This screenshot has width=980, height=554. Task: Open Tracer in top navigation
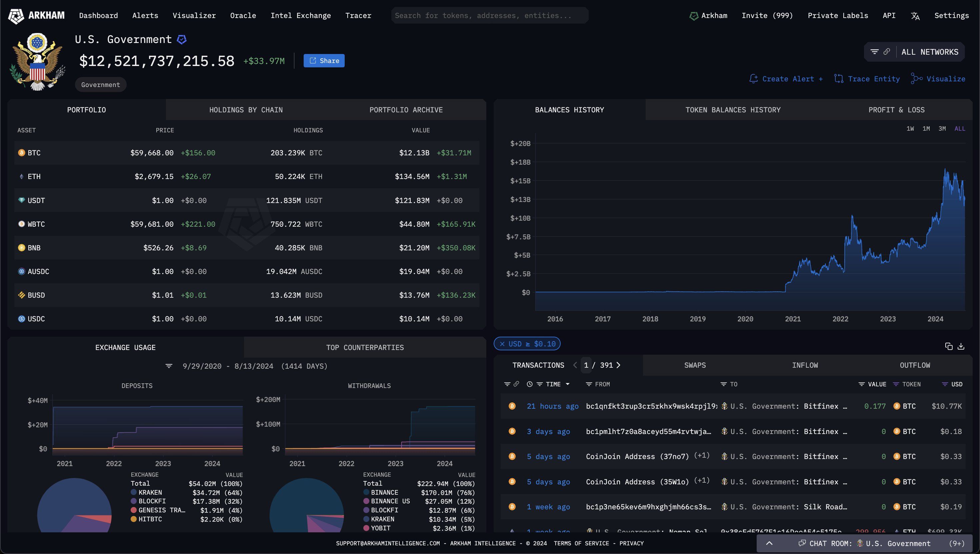point(358,16)
